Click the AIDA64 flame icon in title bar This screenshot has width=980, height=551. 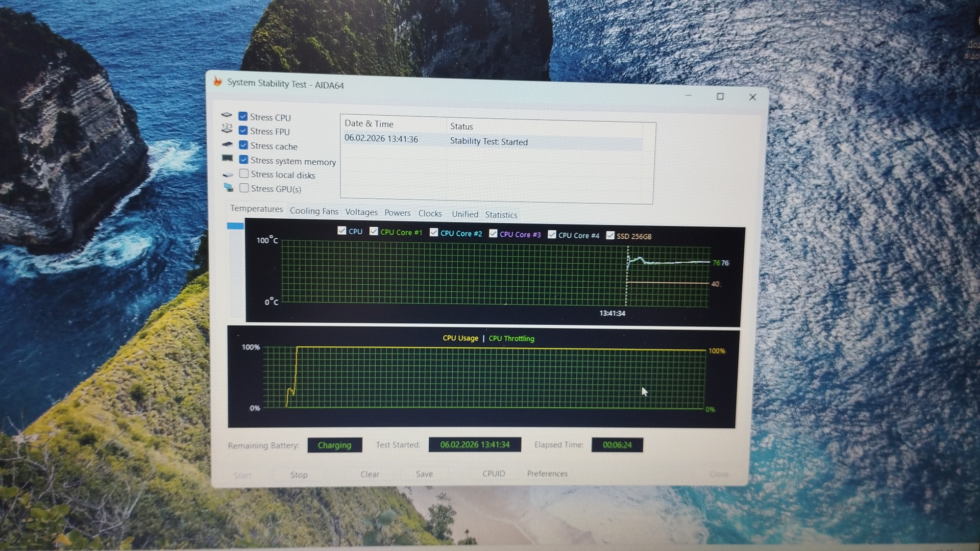point(218,82)
